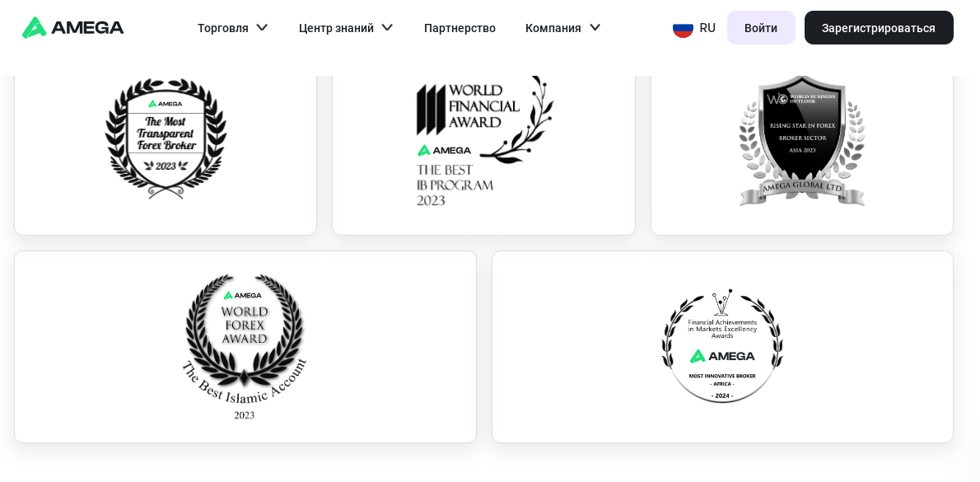Image resolution: width=980 pixels, height=482 pixels.
Task: Click the Зарегистрироваться button
Action: [878, 27]
